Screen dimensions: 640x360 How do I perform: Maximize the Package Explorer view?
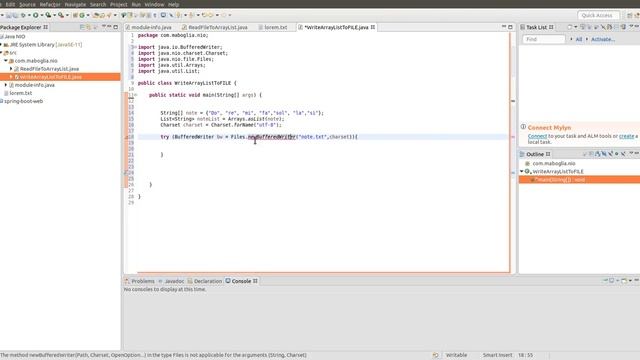(116, 27)
